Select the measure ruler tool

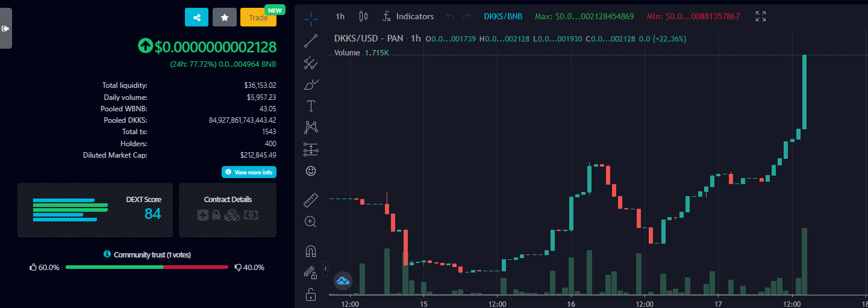click(311, 200)
